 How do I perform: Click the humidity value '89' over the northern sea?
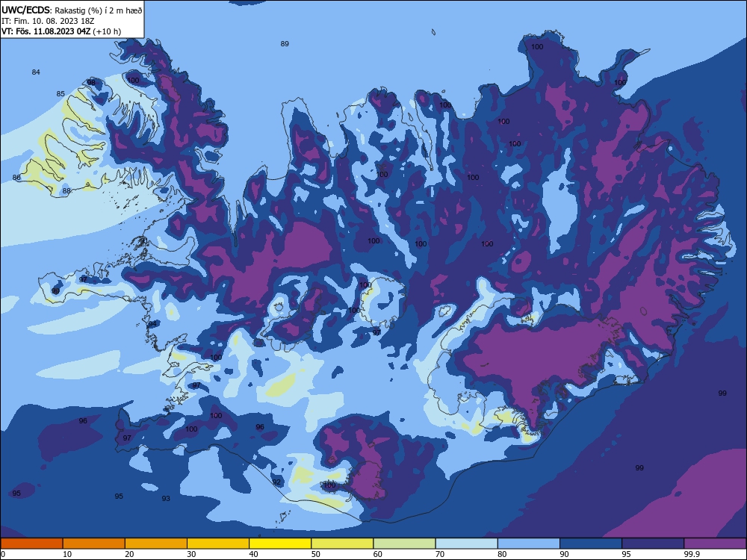[285, 44]
